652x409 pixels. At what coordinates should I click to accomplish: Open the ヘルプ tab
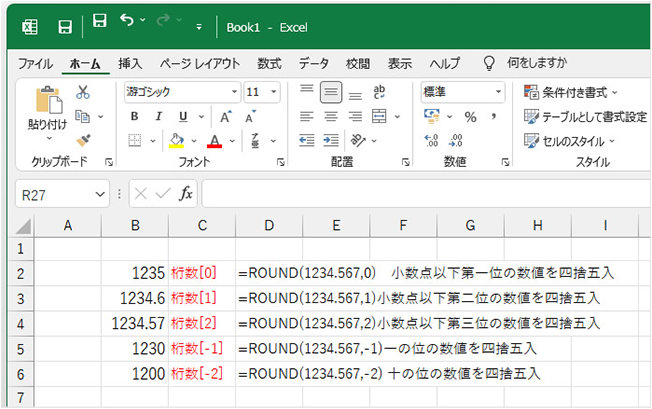(445, 64)
